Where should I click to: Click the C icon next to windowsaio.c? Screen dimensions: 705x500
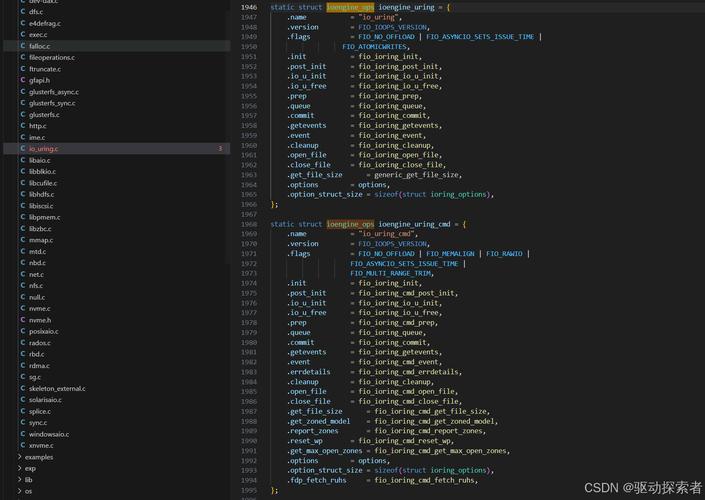click(22, 434)
